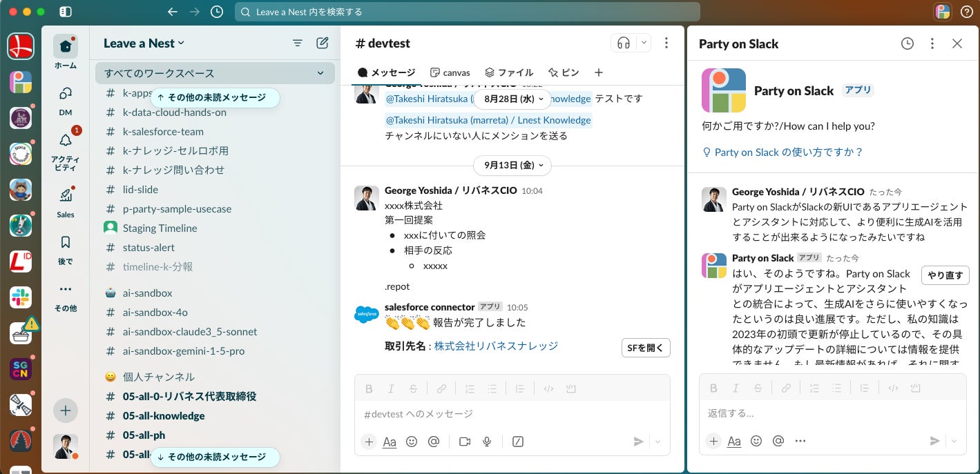
Task: Insert emoji in Party on Slack reply box
Action: (756, 441)
